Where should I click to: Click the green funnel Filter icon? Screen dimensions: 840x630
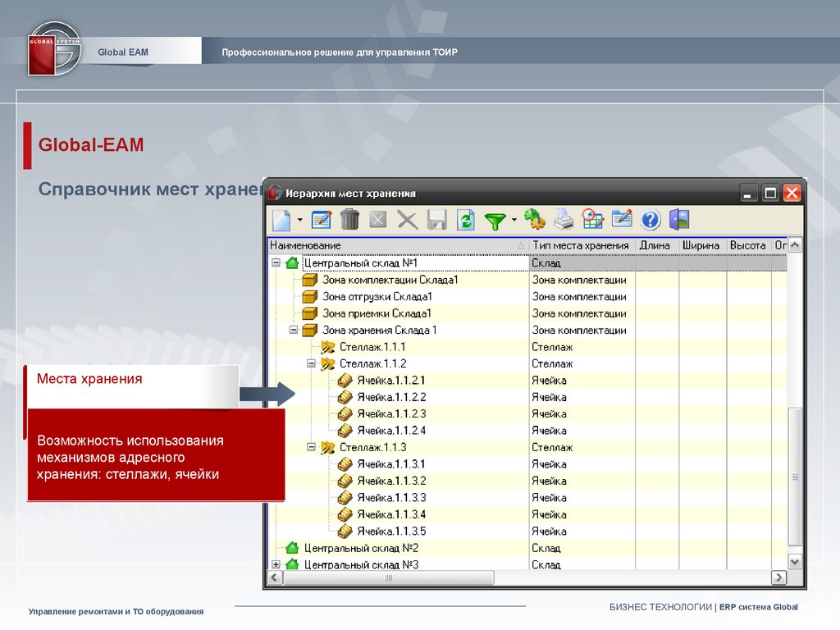pyautogui.click(x=495, y=220)
